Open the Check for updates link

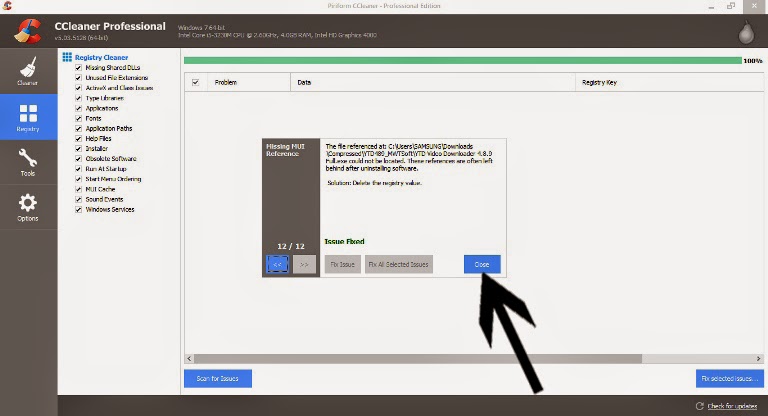[732, 406]
